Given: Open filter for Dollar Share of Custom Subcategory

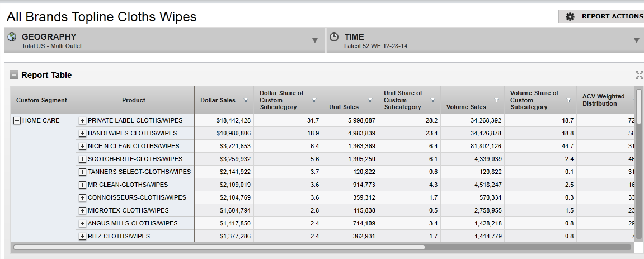Looking at the screenshot, I should click(x=314, y=101).
